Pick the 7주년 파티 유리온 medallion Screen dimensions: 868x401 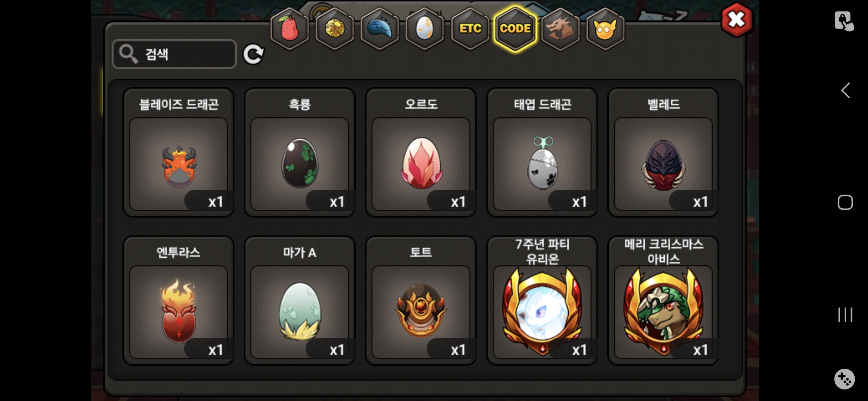click(542, 301)
